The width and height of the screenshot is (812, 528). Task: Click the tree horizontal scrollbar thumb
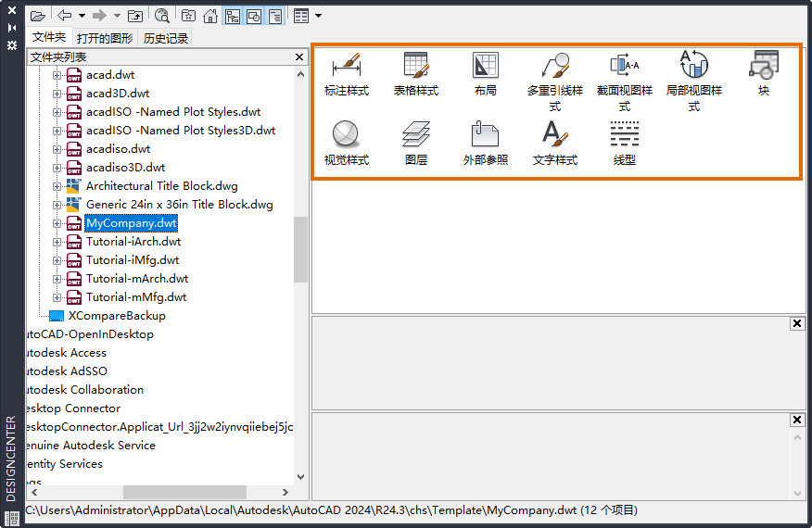pos(184,492)
